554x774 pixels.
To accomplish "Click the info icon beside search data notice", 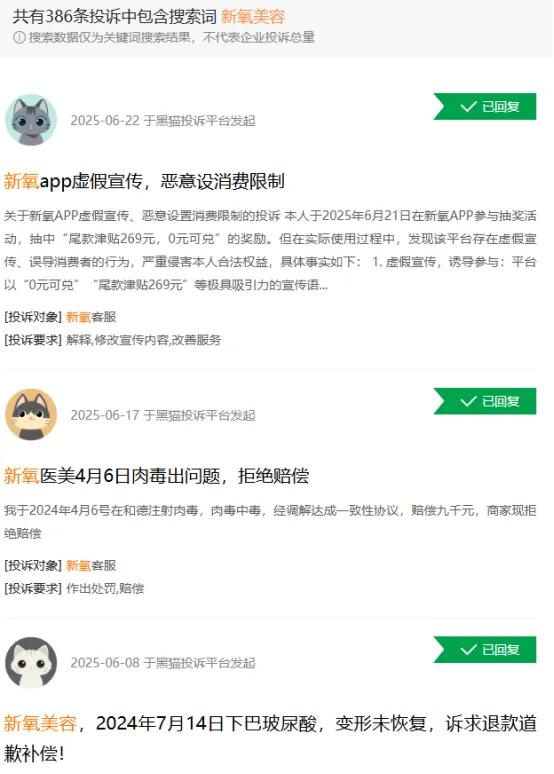I will coord(19,38).
